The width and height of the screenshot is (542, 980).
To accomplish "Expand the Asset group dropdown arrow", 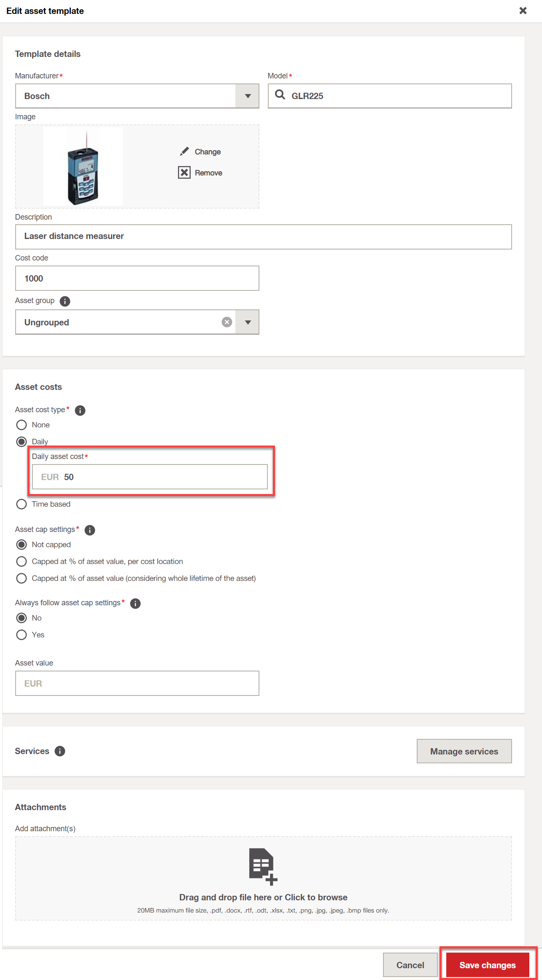I will click(x=248, y=322).
